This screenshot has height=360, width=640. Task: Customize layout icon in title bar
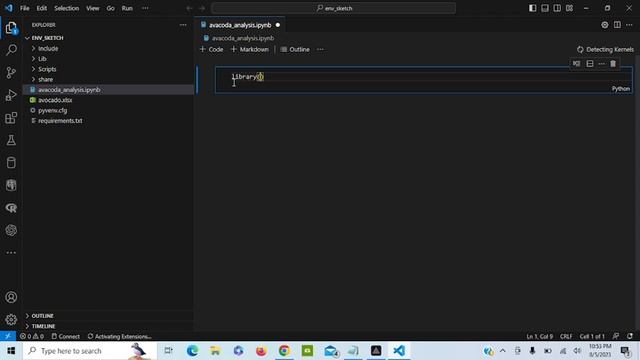[569, 8]
